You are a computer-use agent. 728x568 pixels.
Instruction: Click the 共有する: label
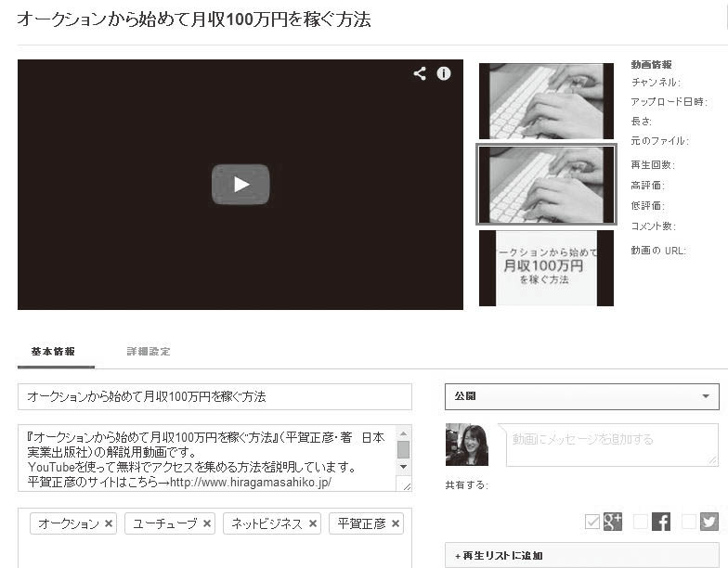click(x=466, y=485)
